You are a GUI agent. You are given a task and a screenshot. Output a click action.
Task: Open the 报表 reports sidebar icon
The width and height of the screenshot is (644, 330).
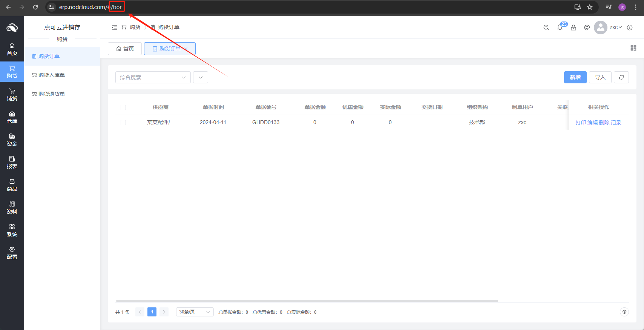tap(12, 163)
